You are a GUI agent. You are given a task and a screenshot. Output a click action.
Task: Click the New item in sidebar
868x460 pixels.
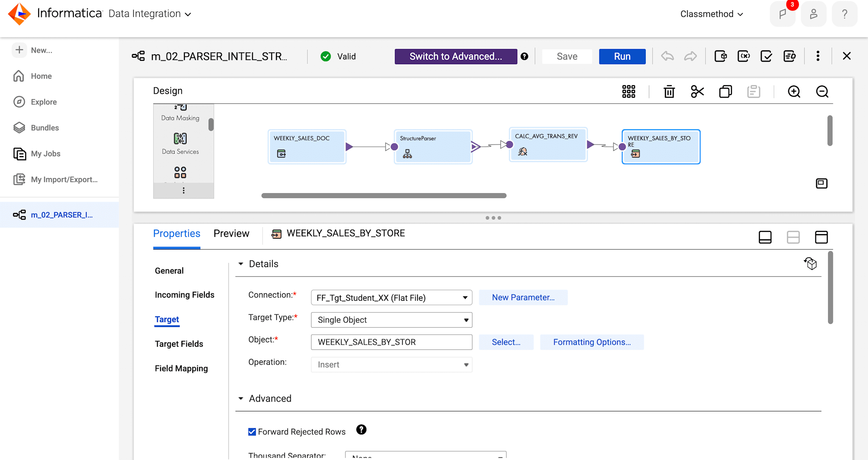(x=33, y=50)
